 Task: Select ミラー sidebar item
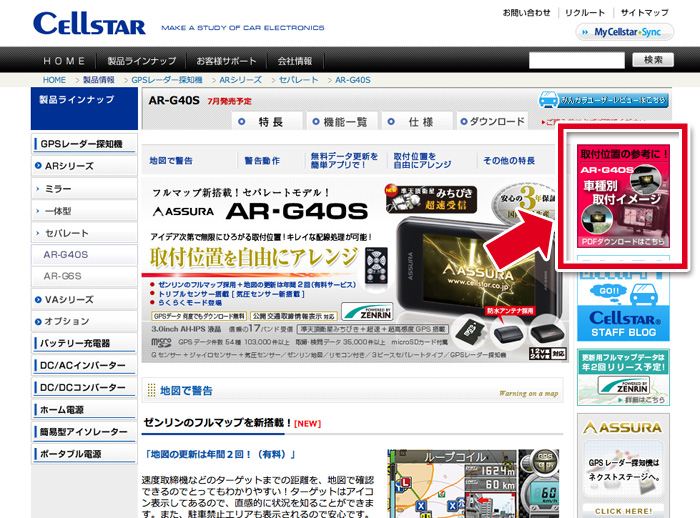pos(84,189)
